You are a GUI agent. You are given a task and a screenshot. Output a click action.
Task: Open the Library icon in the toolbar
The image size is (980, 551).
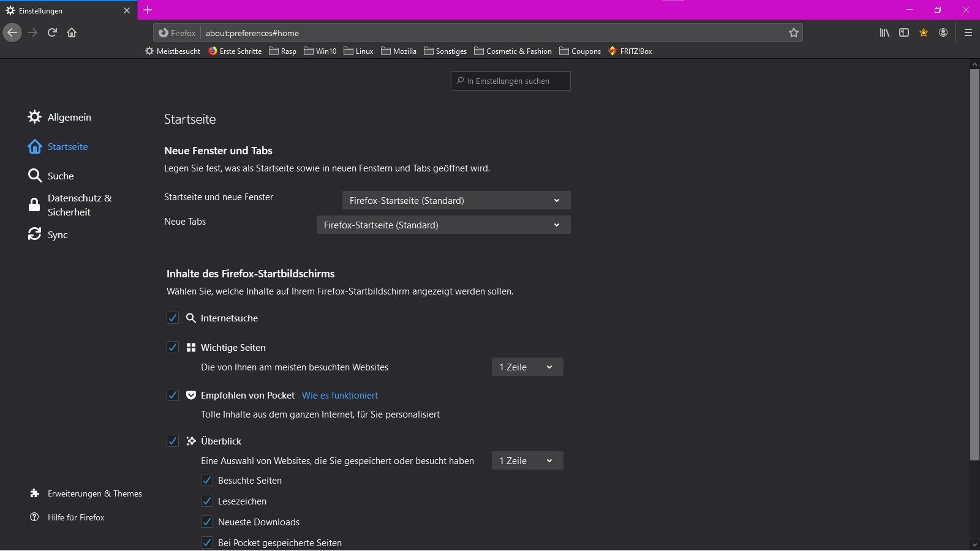coord(884,32)
